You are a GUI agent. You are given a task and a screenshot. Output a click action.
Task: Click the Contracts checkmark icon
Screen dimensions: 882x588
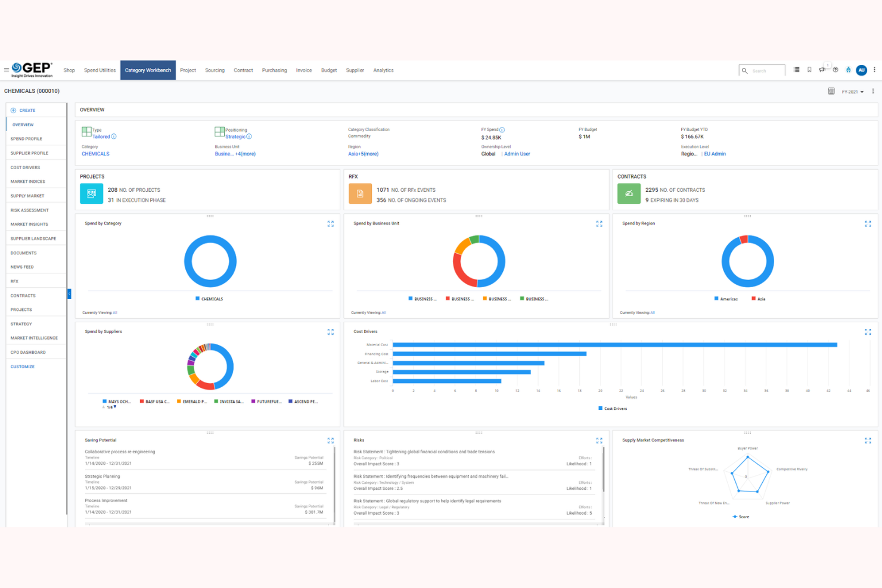click(629, 193)
